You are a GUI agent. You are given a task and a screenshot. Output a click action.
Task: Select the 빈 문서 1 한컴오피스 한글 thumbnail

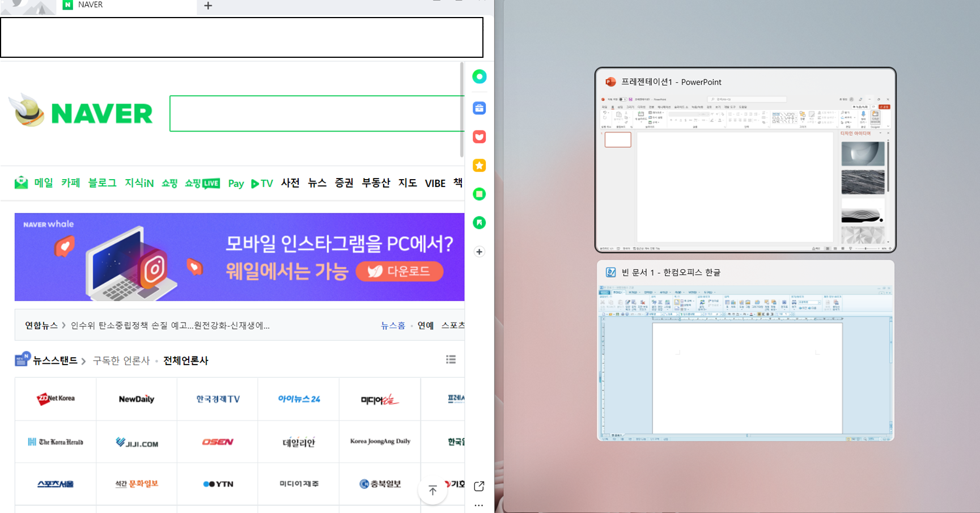[x=745, y=350]
